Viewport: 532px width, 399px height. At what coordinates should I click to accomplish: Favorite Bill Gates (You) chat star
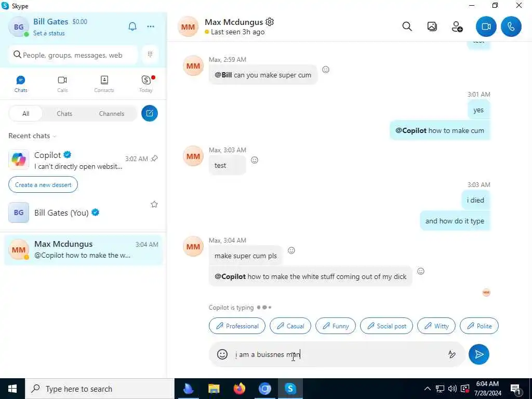point(154,204)
